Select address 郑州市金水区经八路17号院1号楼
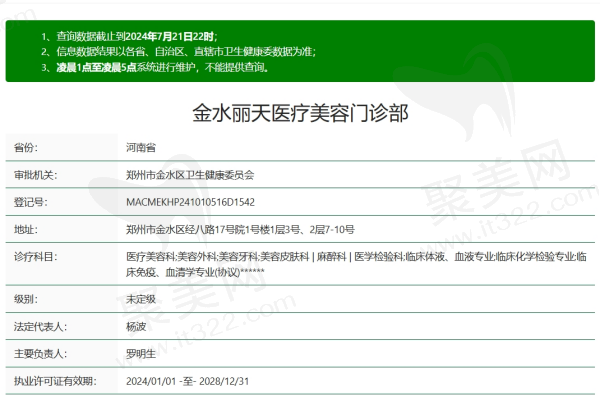The image size is (600, 396). (240, 230)
